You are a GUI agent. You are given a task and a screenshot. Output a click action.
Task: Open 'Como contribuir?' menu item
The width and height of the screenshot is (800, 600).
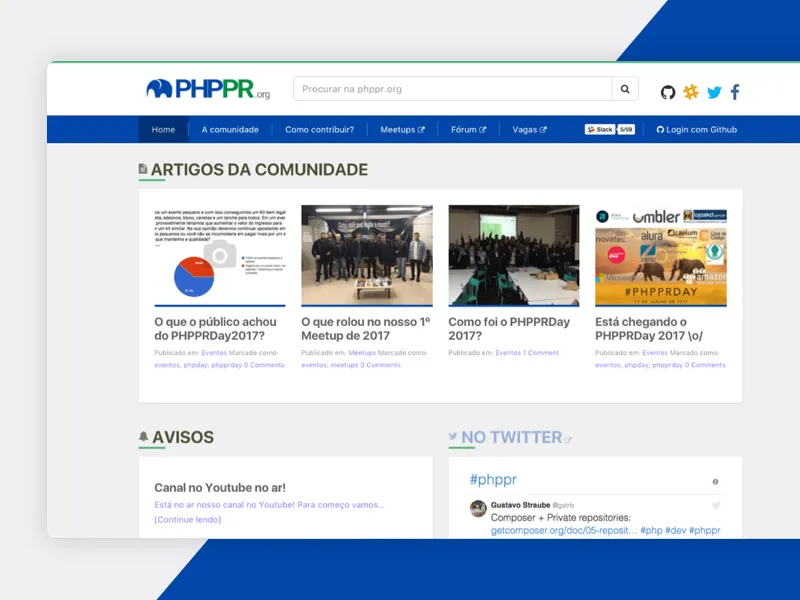click(319, 130)
